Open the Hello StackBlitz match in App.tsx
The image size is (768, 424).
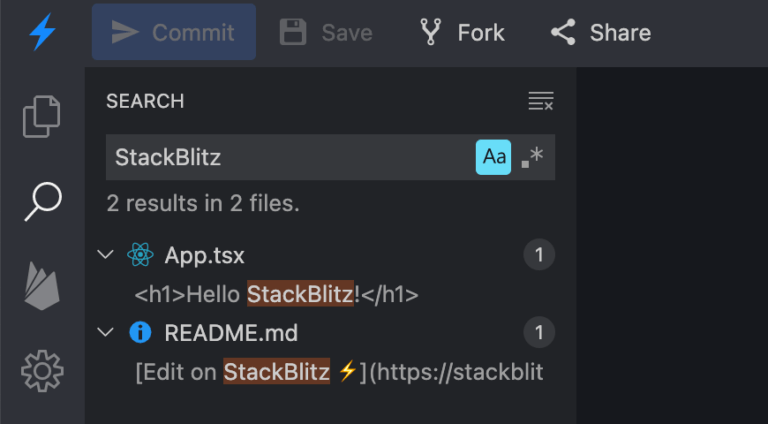coord(277,294)
